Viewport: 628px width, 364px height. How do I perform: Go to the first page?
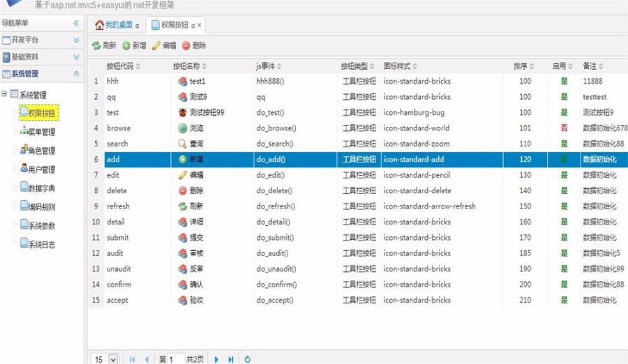pos(132,359)
